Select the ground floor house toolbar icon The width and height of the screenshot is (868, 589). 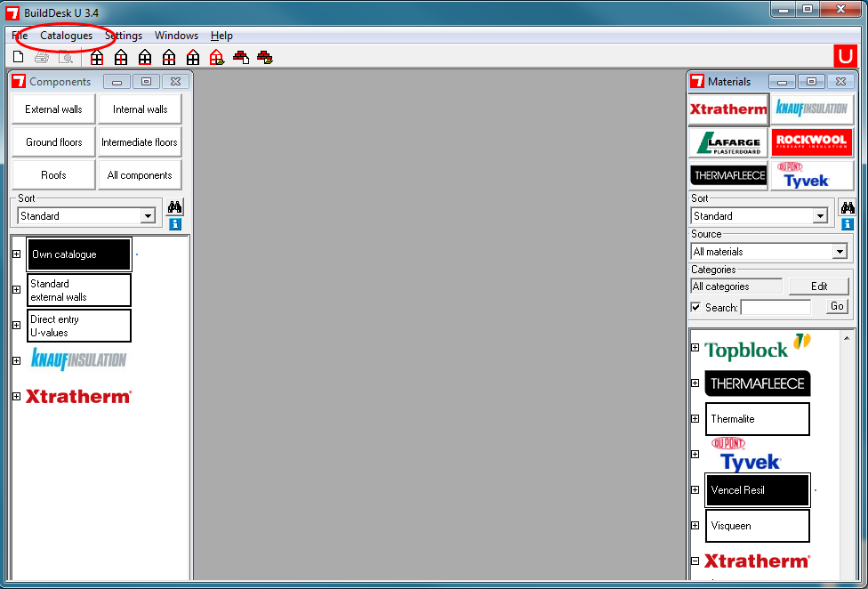tap(145, 57)
